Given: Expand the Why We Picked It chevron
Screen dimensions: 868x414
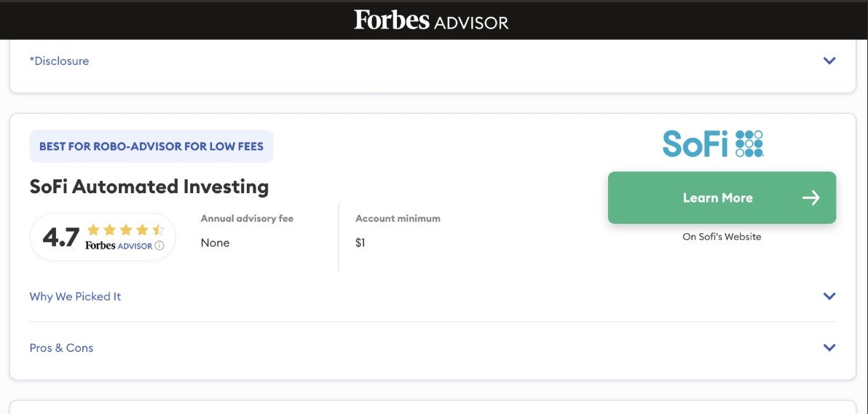Looking at the screenshot, I should click(829, 296).
